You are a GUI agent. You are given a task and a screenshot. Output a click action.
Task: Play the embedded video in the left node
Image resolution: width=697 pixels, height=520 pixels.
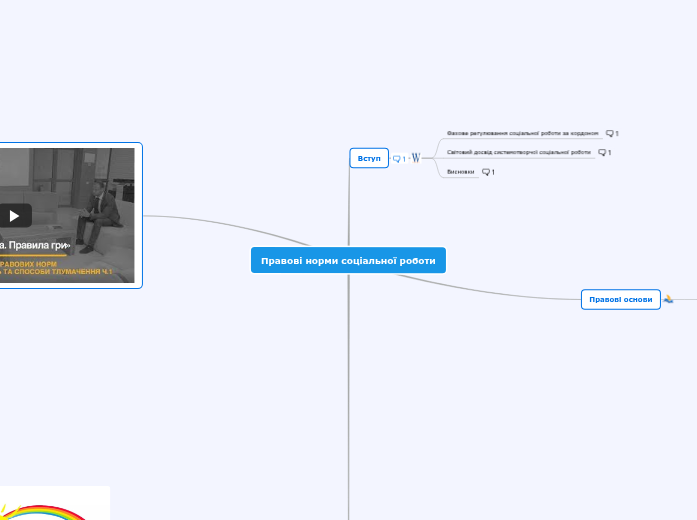(x=14, y=215)
